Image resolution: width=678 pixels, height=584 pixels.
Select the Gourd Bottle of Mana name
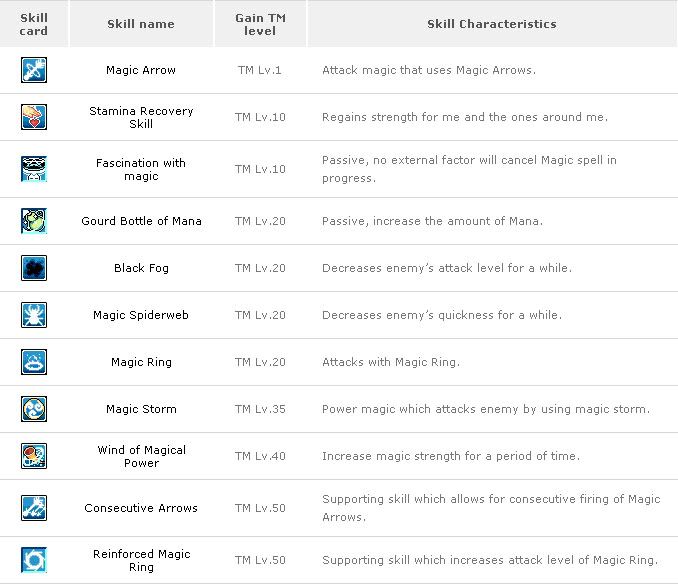coord(141,221)
